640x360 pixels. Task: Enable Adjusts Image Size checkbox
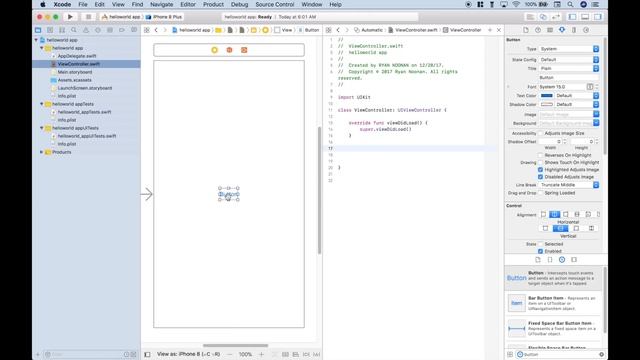tap(540, 133)
